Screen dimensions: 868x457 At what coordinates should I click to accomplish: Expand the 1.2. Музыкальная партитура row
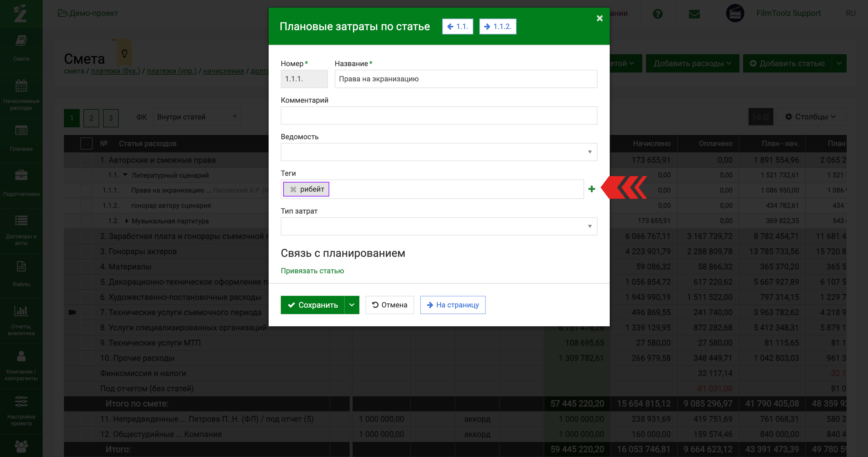pyautogui.click(x=126, y=221)
